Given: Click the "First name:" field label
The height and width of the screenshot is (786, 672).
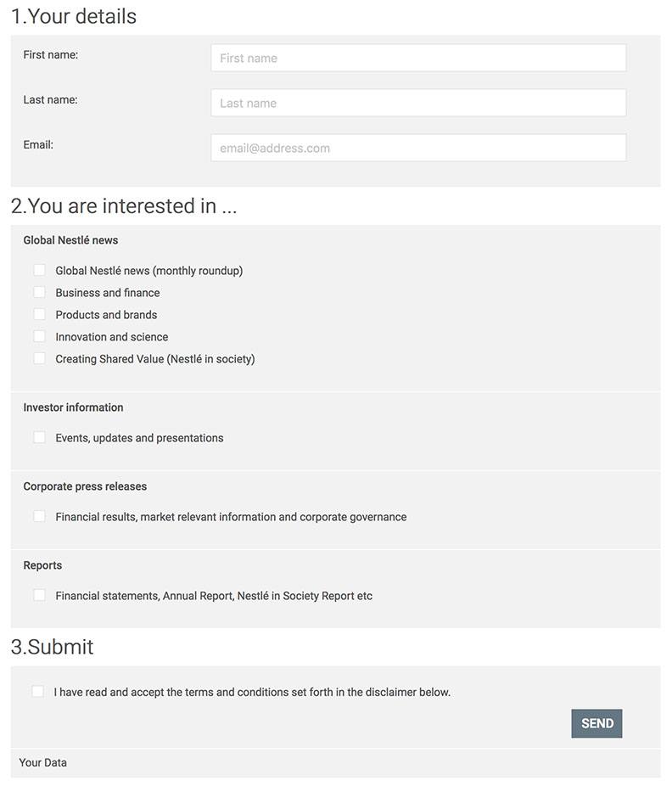Looking at the screenshot, I should [51, 55].
